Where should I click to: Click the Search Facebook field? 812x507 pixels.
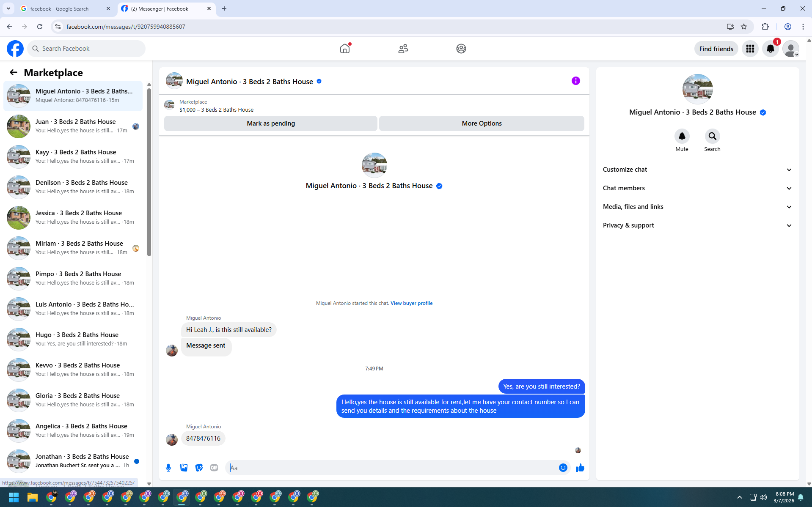(x=86, y=49)
